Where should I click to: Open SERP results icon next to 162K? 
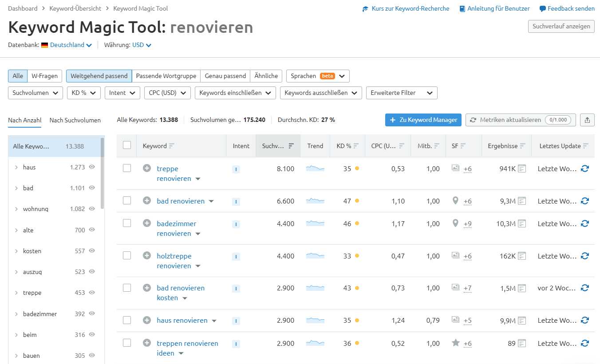click(522, 256)
